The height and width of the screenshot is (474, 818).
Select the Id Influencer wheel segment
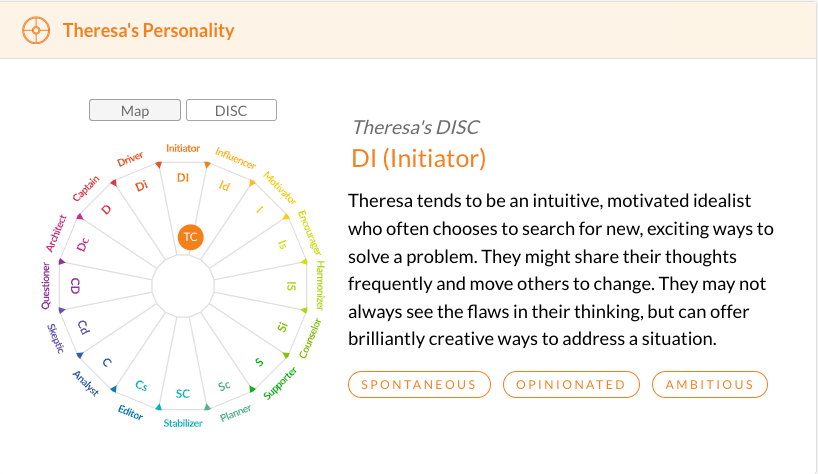(x=225, y=186)
